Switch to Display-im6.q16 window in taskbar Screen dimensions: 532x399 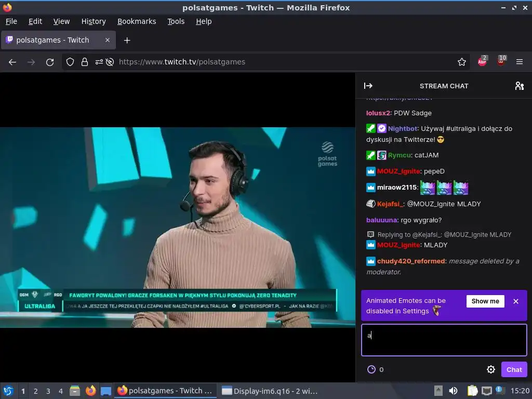pyautogui.click(x=270, y=391)
